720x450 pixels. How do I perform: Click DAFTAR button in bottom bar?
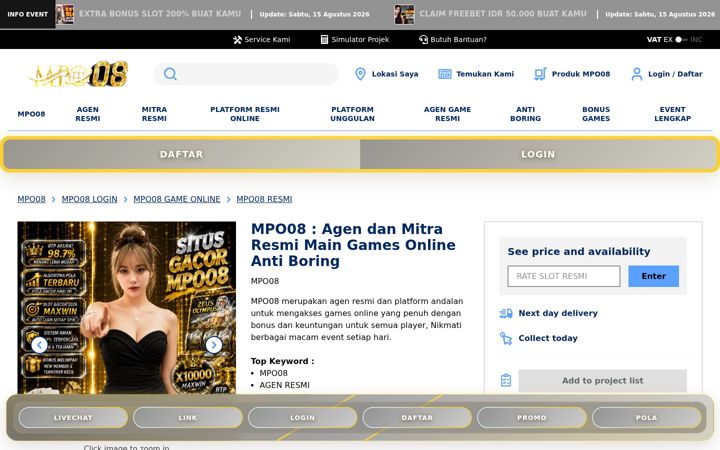[x=417, y=418]
